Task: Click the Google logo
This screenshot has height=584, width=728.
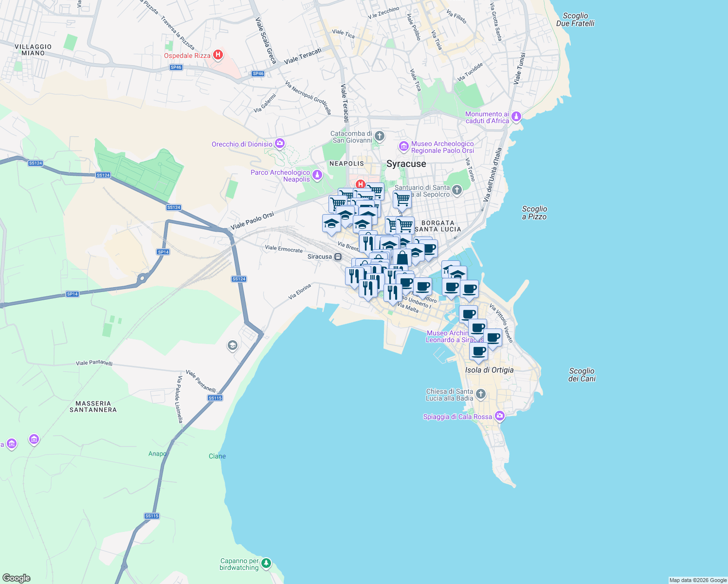Action: pyautogui.click(x=16, y=578)
